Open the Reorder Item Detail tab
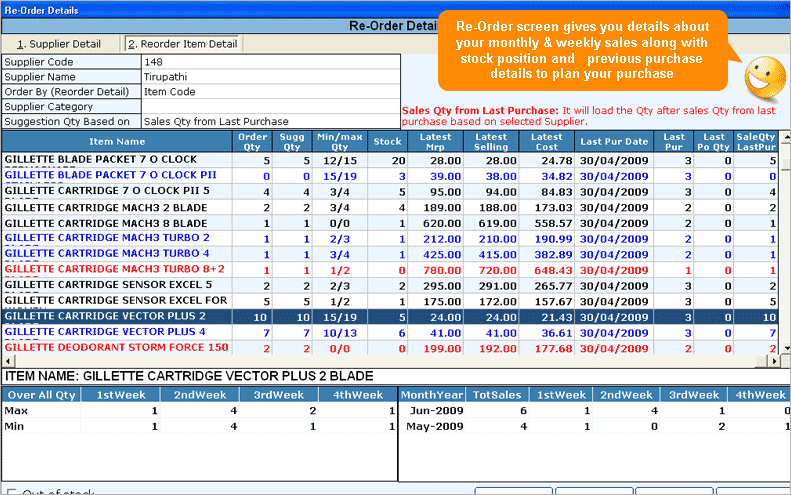Screen dimensions: 791x495 (x=182, y=44)
